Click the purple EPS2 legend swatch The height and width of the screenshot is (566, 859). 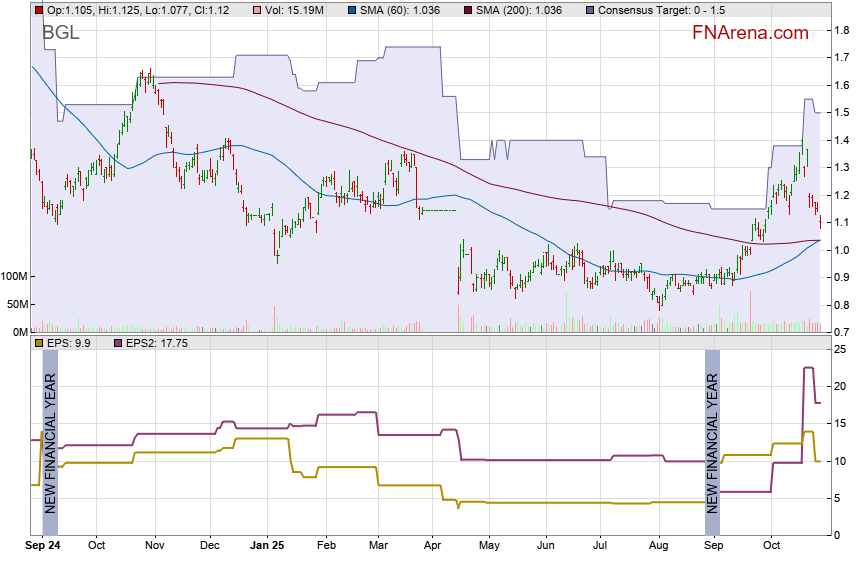click(x=116, y=343)
